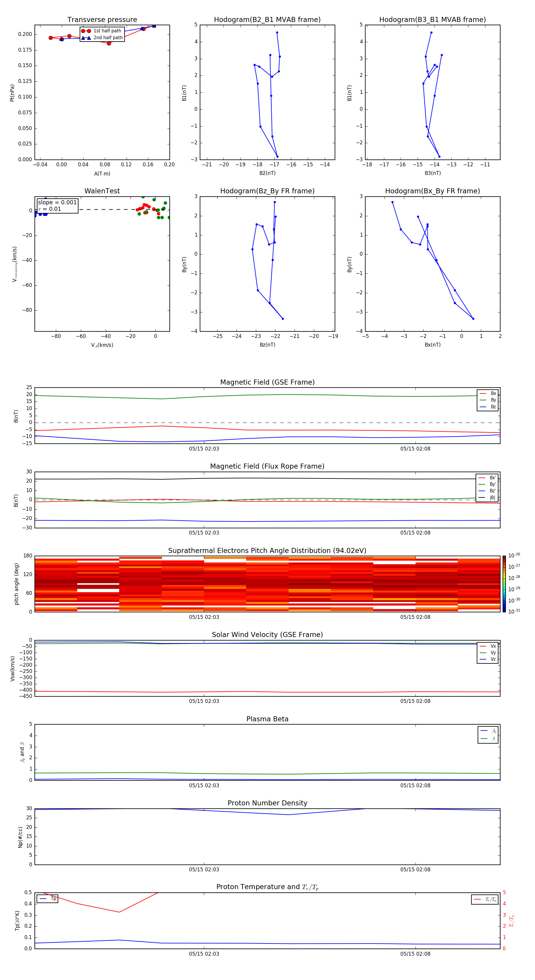Click the "Magnetic Field (GSE Frame)" title

point(267,382)
